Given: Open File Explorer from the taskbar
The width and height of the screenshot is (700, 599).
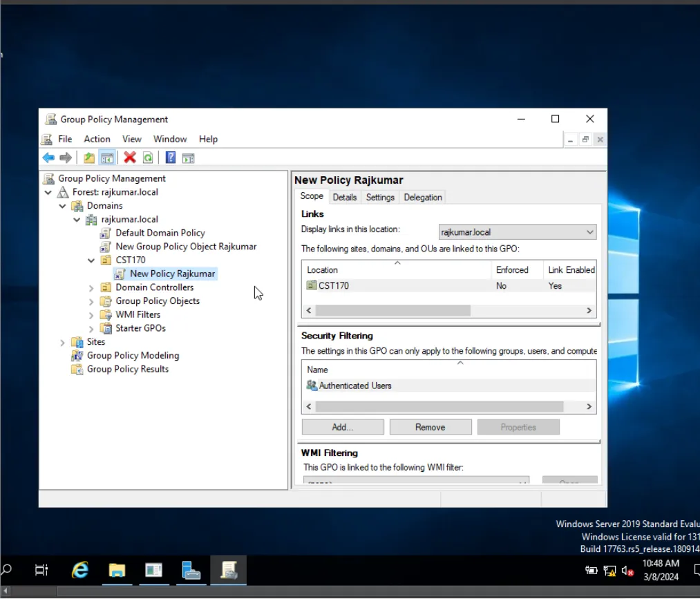Looking at the screenshot, I should (x=117, y=570).
